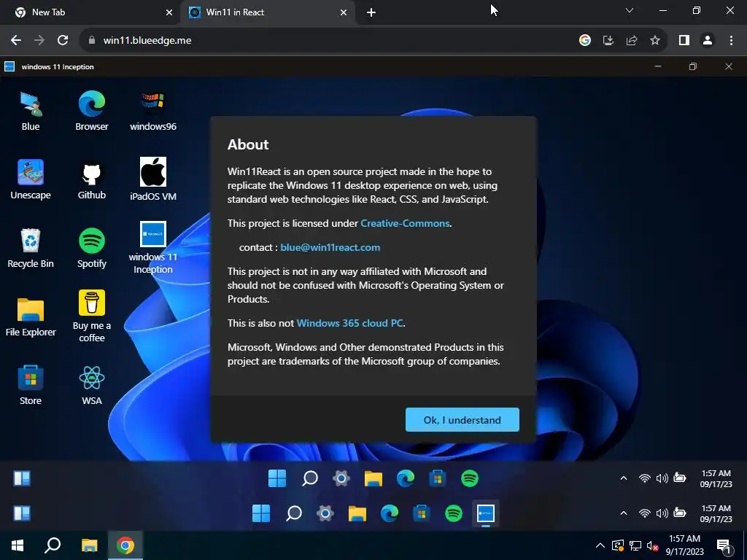Close the New Tab tab

pyautogui.click(x=169, y=13)
